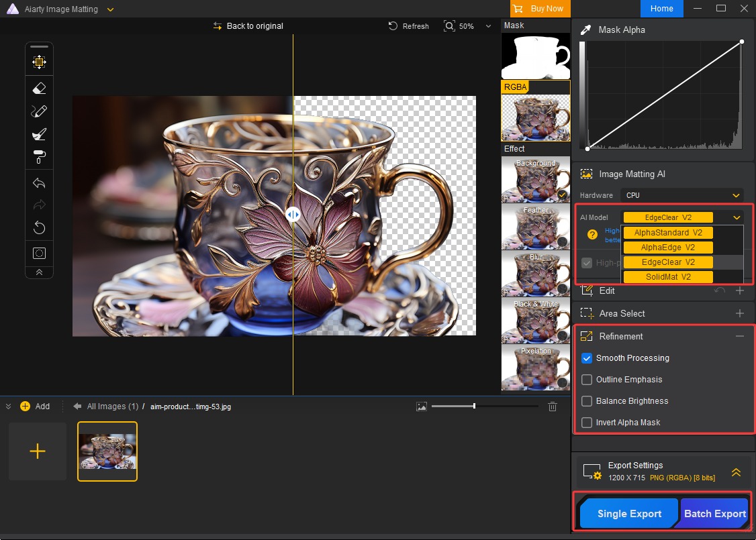Image resolution: width=756 pixels, height=540 pixels.
Task: Select the Brush pen tool
Action: (39, 111)
